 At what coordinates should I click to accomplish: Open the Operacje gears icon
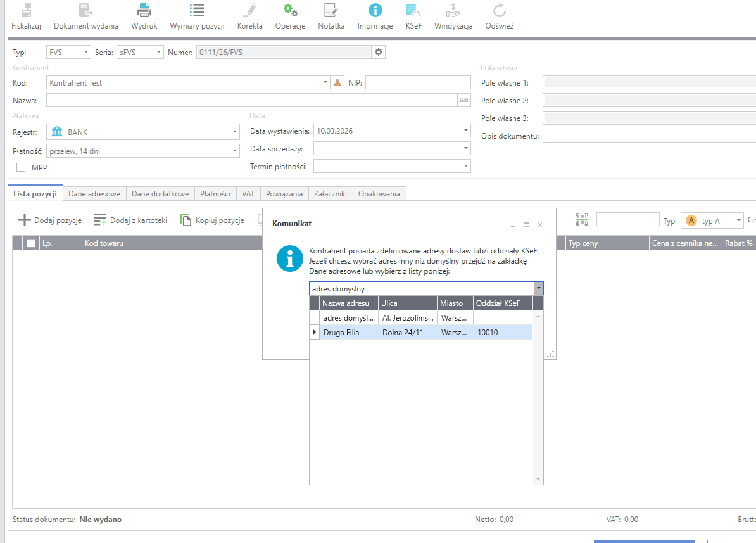click(290, 11)
